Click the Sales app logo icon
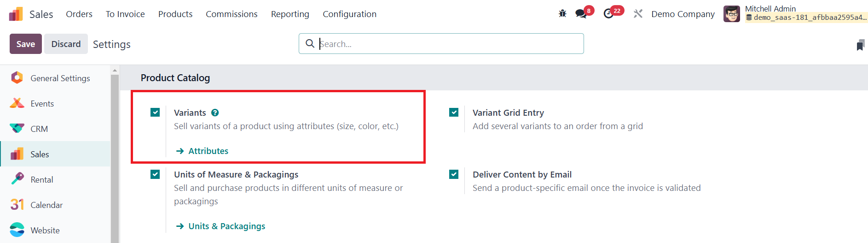 click(16, 14)
